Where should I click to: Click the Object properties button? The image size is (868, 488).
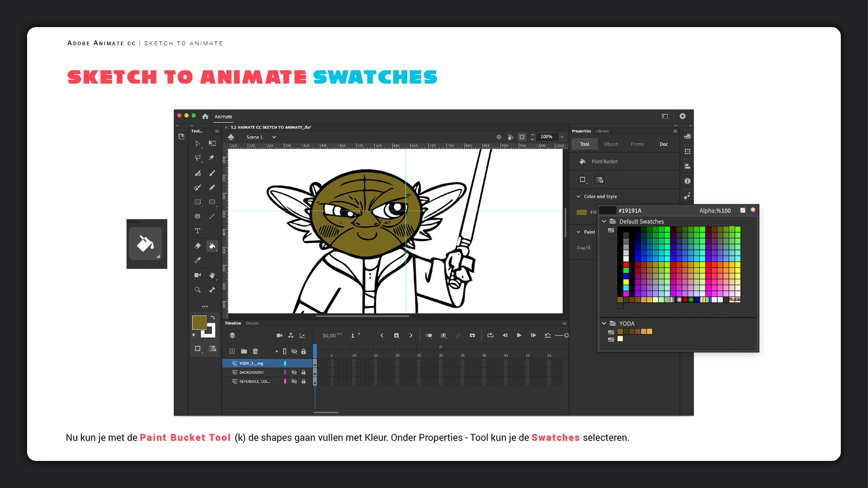point(611,144)
